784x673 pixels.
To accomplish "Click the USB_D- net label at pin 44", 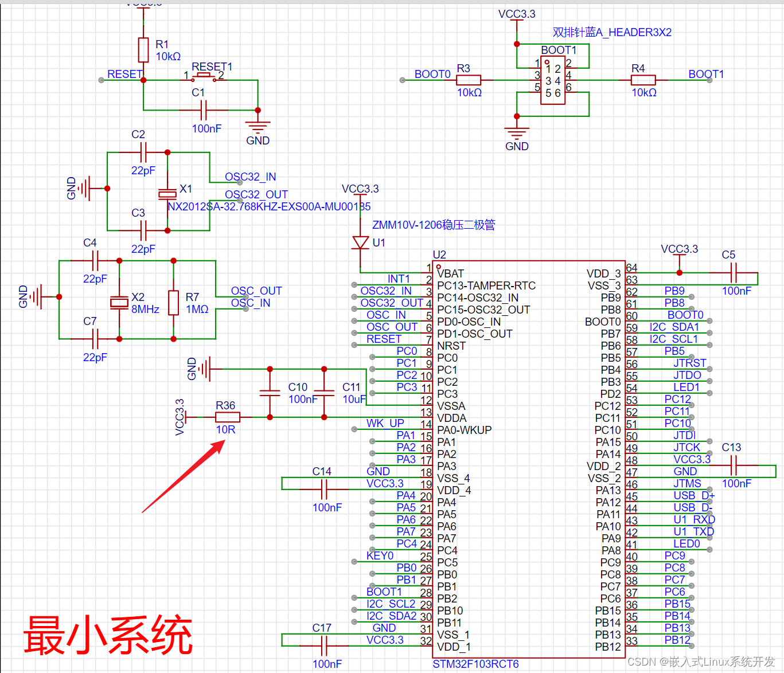I will [693, 507].
